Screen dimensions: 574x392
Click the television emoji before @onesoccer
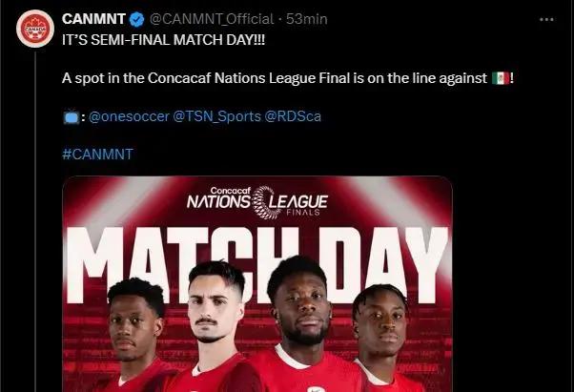72,116
